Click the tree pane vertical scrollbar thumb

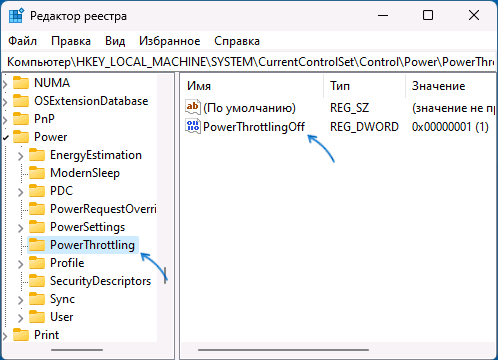coord(165,275)
